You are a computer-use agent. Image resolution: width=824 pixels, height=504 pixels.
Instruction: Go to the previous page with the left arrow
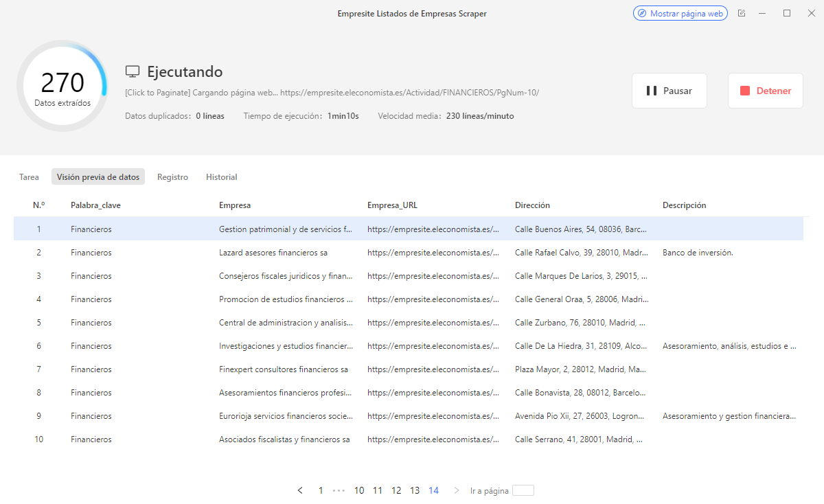(300, 490)
